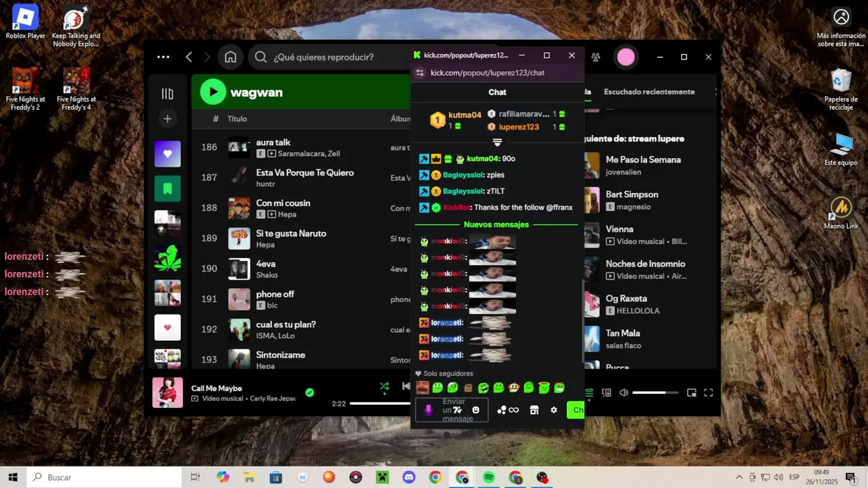Open kutma04 top gifter entry
Viewport: 868px width, 488px height.
tap(455, 120)
